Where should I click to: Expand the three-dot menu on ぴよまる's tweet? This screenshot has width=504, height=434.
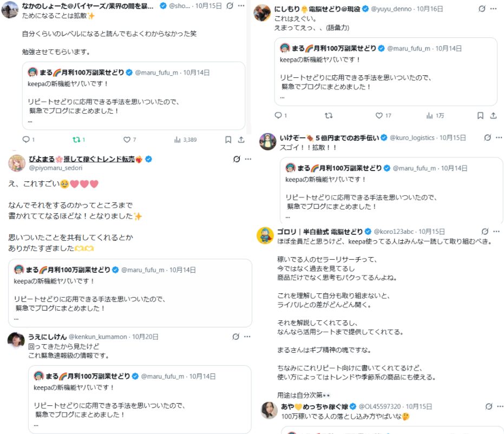click(248, 159)
